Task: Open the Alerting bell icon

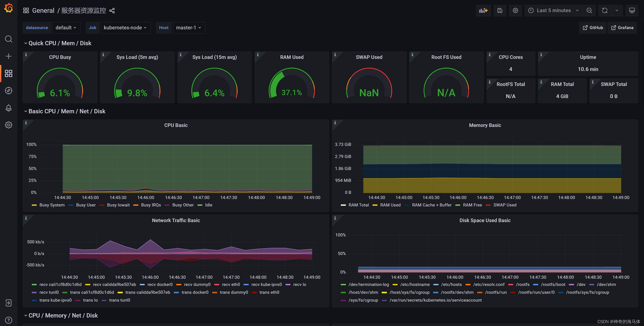Action: tap(8, 108)
